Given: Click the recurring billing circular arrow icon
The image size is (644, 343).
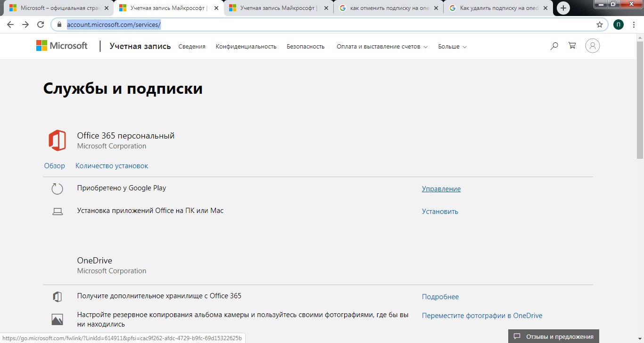Looking at the screenshot, I should coord(57,189).
